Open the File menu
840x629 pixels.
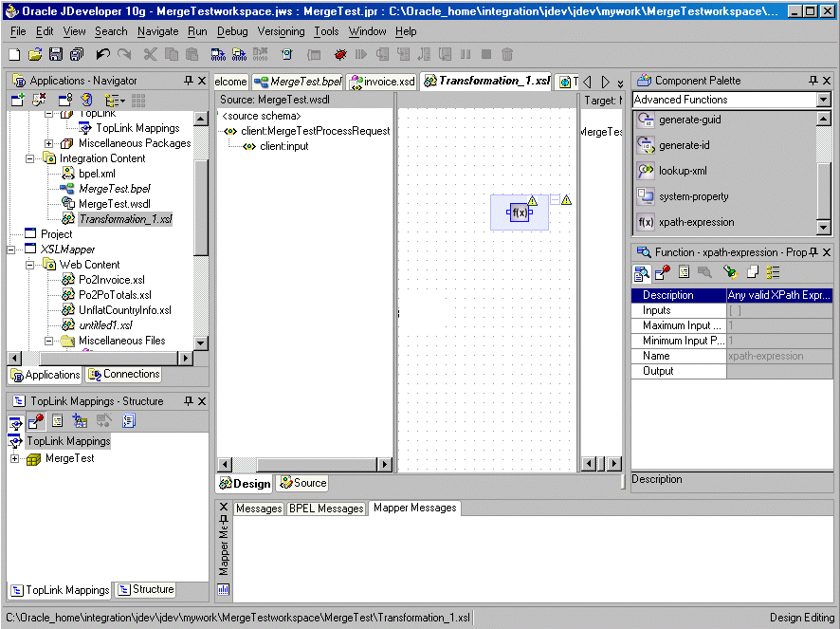pyautogui.click(x=18, y=31)
